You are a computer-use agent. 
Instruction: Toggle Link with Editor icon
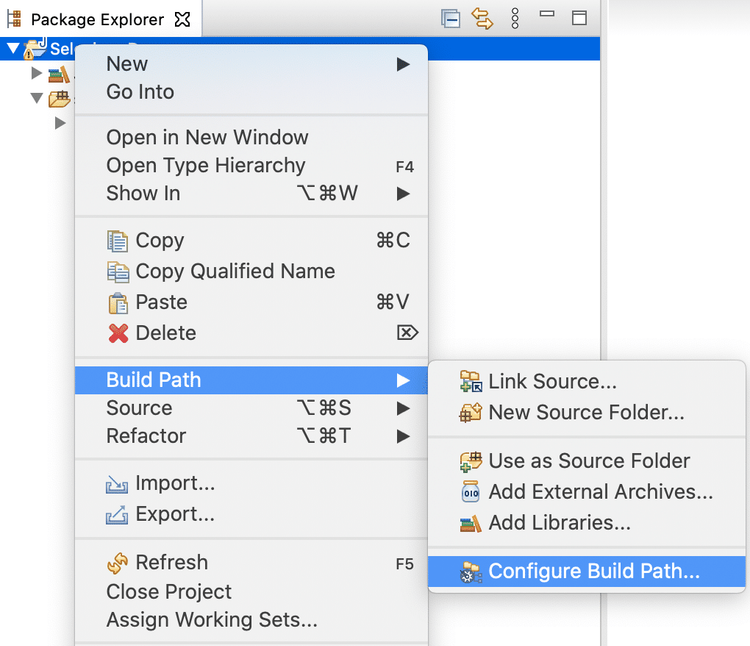(x=483, y=18)
